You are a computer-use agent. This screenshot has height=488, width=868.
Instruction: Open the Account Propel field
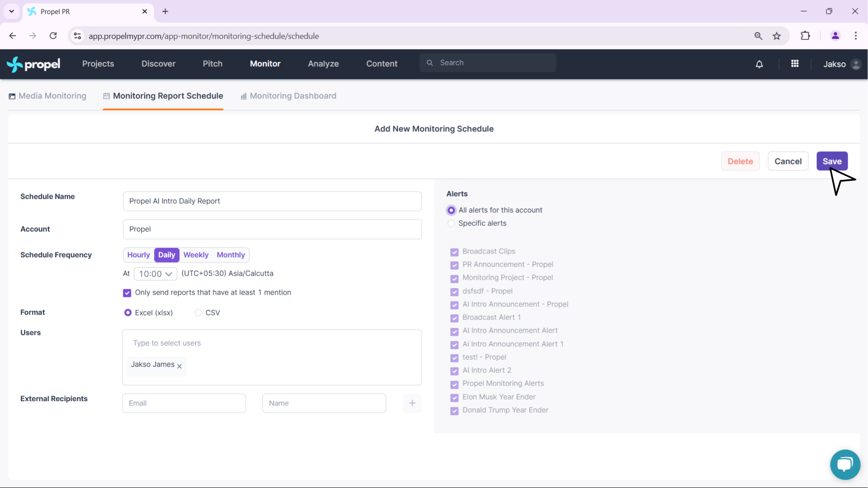pos(272,229)
